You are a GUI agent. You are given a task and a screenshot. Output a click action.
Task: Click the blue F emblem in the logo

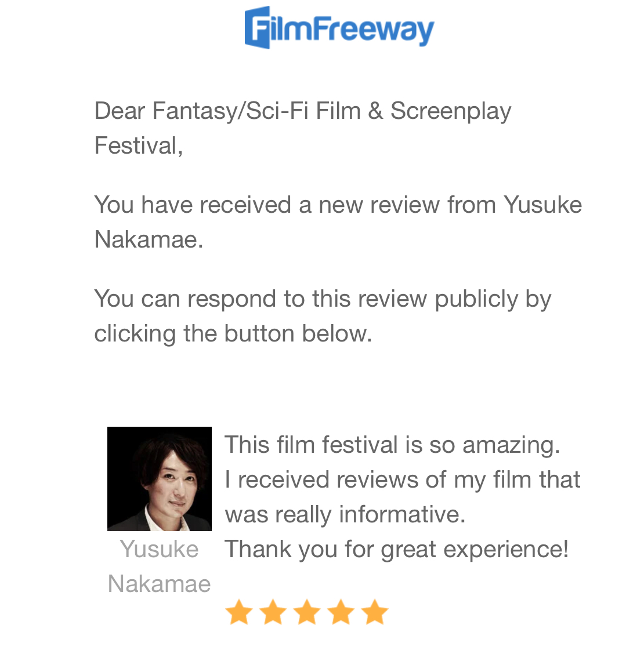click(x=258, y=28)
